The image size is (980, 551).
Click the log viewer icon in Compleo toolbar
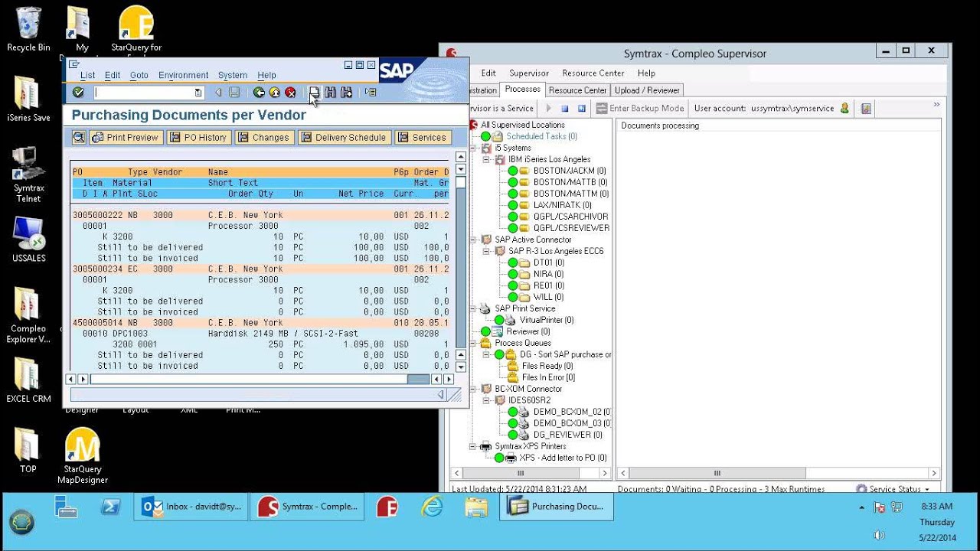click(866, 109)
